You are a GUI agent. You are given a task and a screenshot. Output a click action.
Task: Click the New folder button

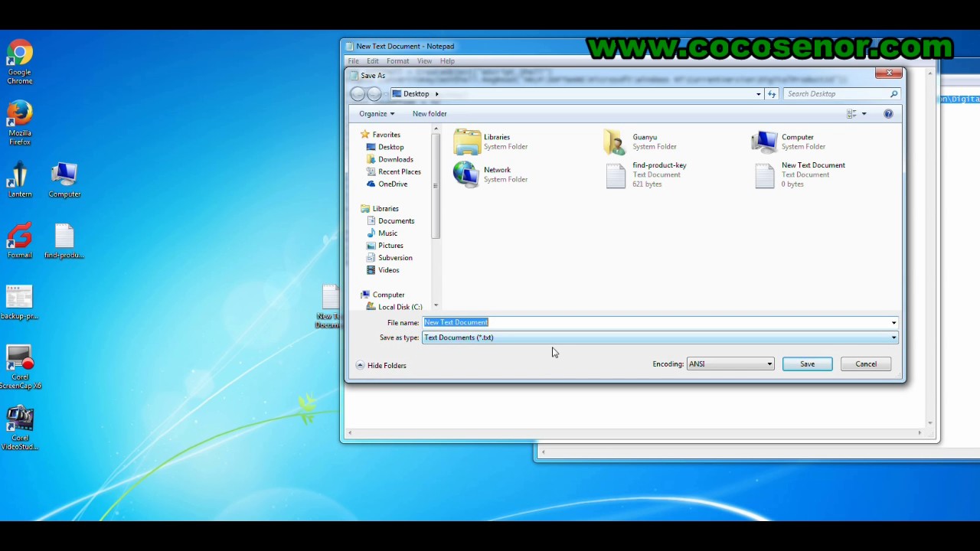click(430, 114)
